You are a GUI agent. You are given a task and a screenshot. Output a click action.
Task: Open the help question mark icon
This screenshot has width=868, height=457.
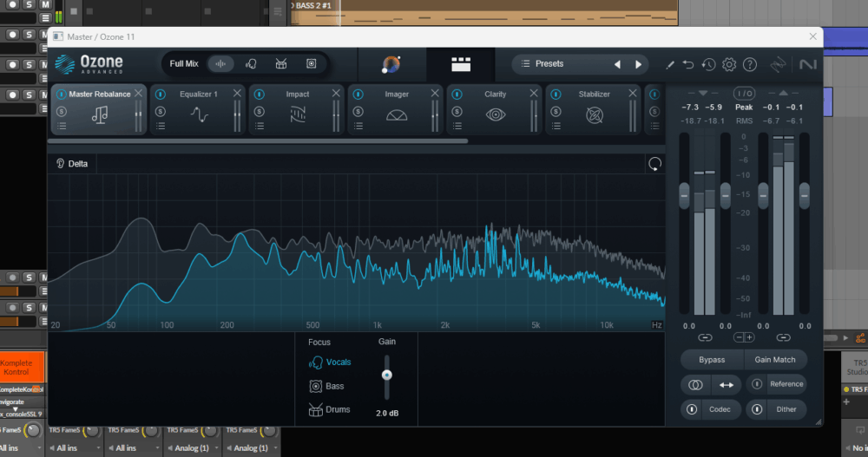pyautogui.click(x=750, y=65)
